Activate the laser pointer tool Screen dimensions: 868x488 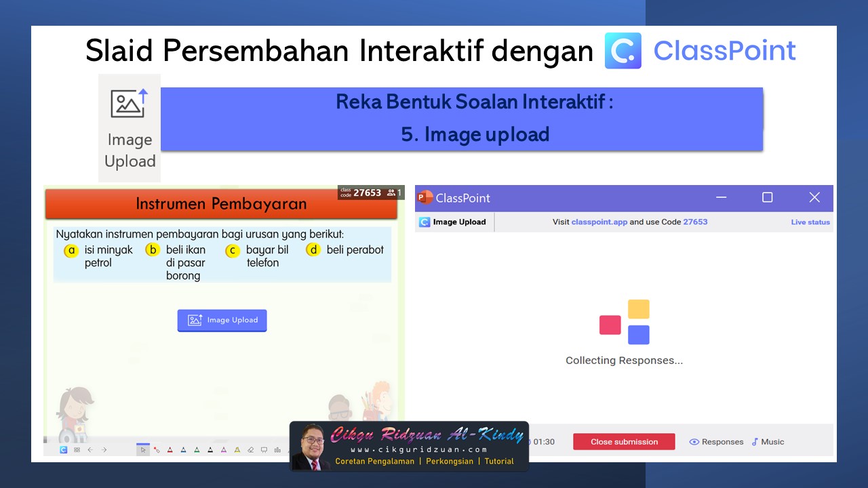tap(157, 449)
